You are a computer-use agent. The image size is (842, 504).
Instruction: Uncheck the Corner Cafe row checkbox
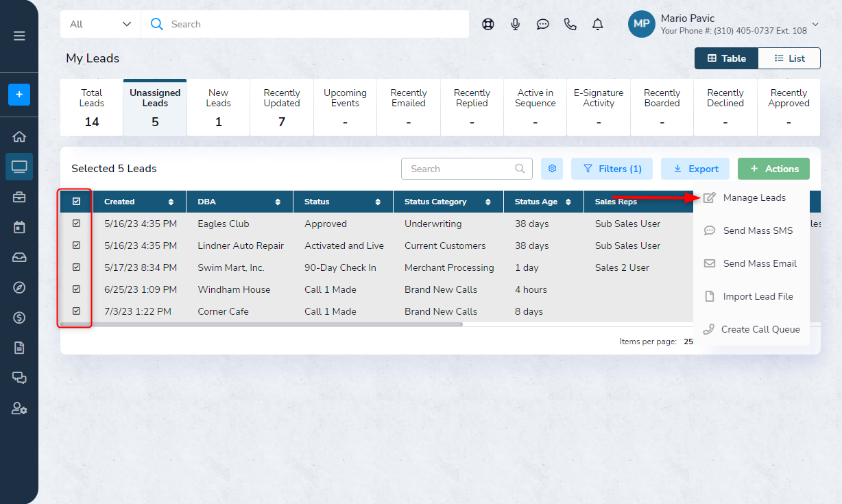(76, 311)
